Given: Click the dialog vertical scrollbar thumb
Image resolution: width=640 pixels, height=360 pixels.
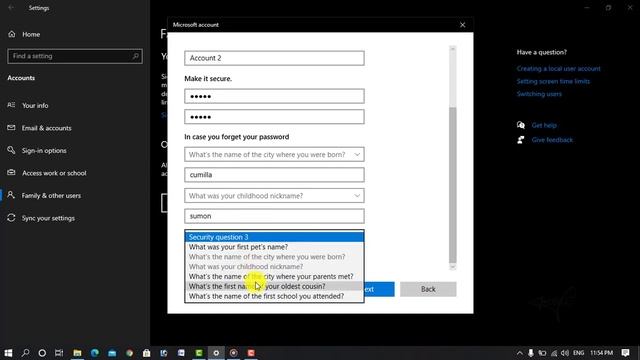Looking at the screenshot, I should pyautogui.click(x=452, y=185).
